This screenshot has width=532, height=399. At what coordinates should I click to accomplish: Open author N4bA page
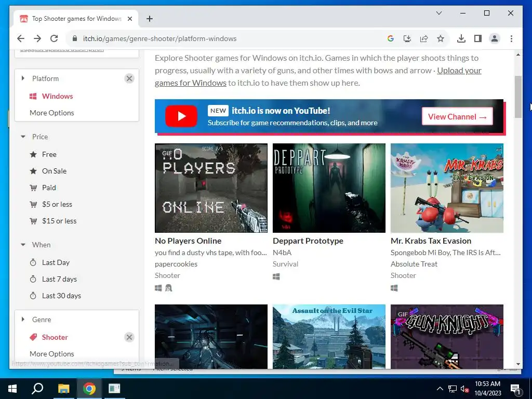pyautogui.click(x=282, y=252)
